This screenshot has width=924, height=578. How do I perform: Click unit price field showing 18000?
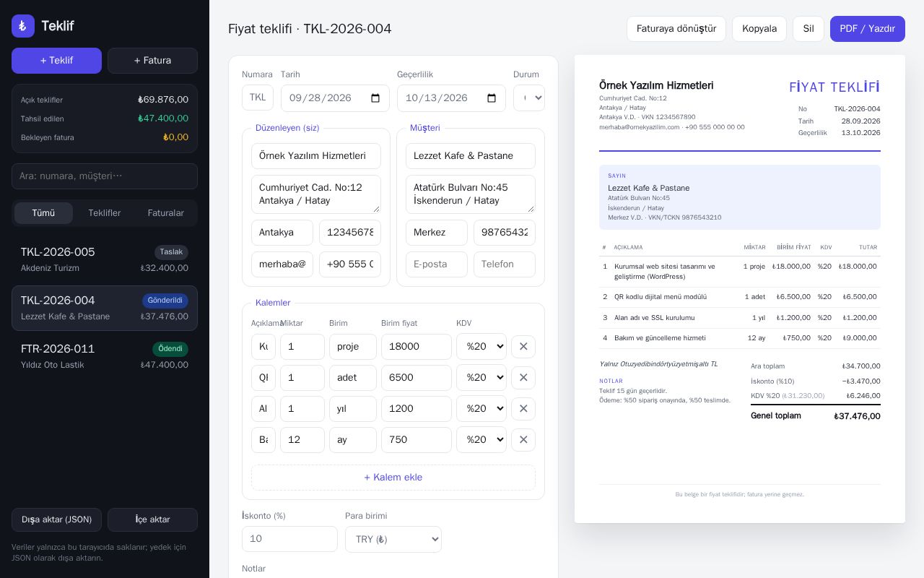click(x=417, y=347)
